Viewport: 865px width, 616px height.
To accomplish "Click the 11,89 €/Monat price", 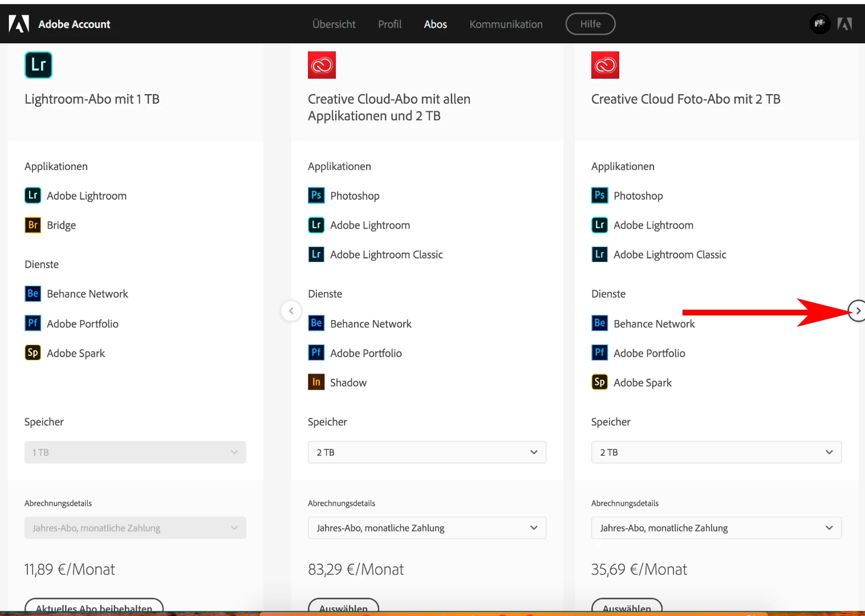I will point(70,569).
